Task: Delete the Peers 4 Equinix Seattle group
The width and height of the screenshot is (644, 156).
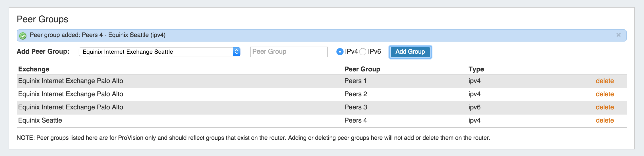Action: [x=604, y=121]
